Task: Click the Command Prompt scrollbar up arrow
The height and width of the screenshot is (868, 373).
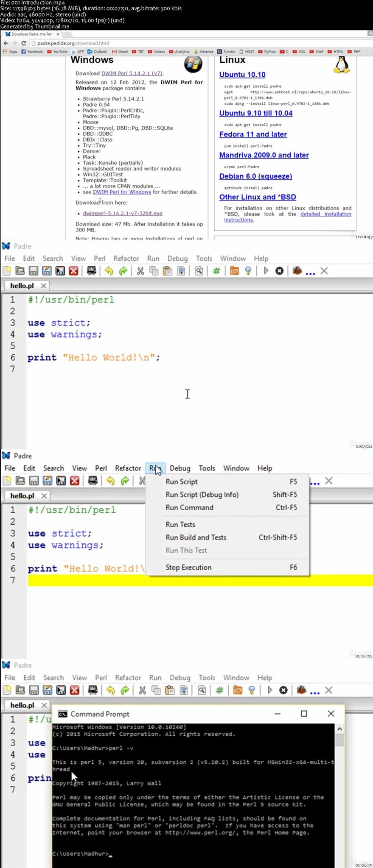Action: point(339,729)
